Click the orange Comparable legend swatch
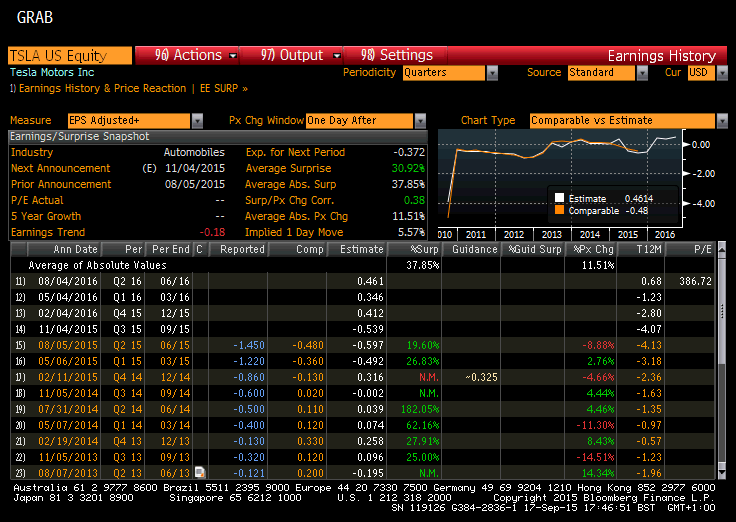Viewport: 736px width, 522px height. pos(559,210)
